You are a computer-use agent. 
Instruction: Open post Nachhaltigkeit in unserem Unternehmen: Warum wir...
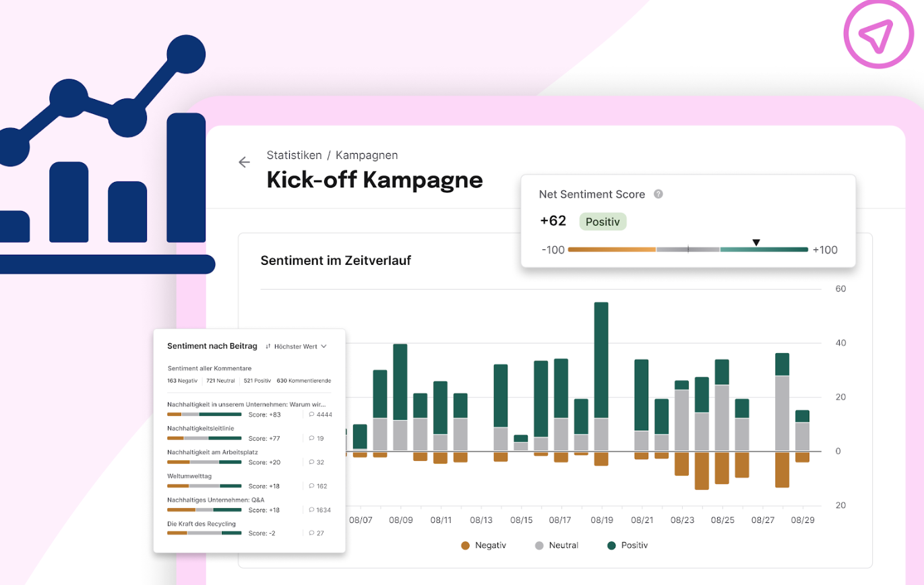tap(246, 405)
